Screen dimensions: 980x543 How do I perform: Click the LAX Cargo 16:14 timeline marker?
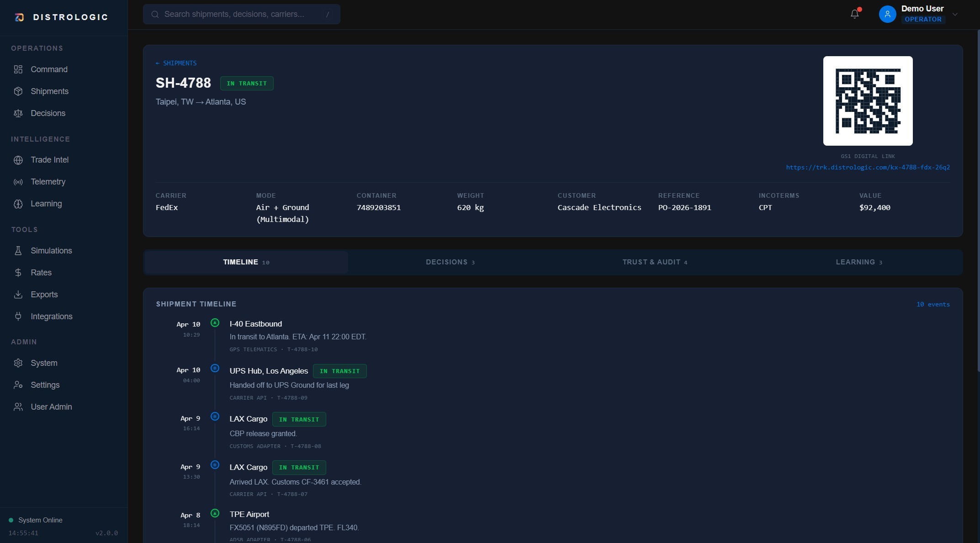pyautogui.click(x=215, y=416)
